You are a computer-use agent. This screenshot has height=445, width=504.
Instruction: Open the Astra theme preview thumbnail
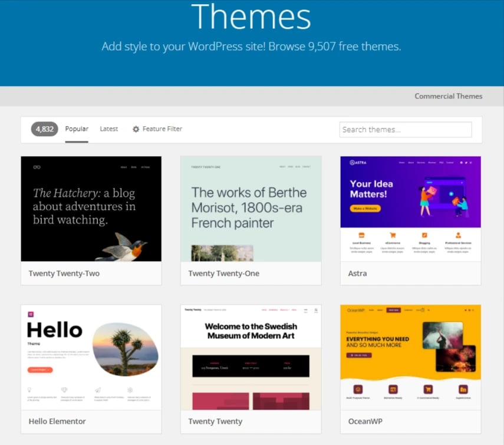pyautogui.click(x=410, y=209)
